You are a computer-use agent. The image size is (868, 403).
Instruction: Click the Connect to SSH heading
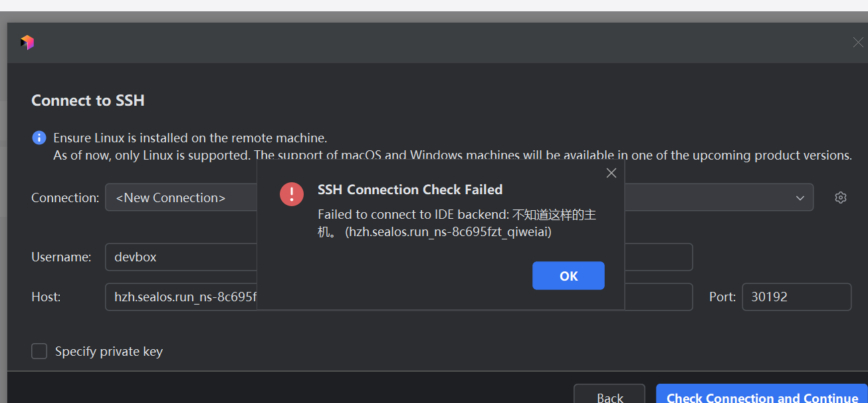click(88, 100)
